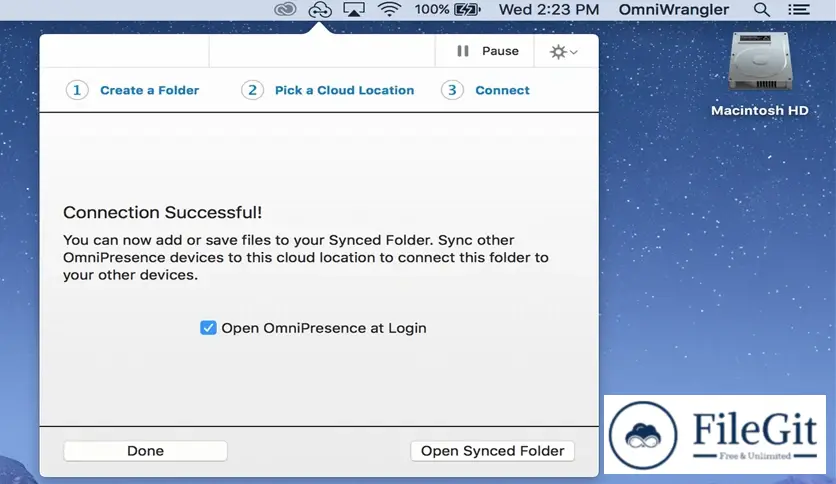Open the Creative Cloud menu bar icon

click(285, 10)
